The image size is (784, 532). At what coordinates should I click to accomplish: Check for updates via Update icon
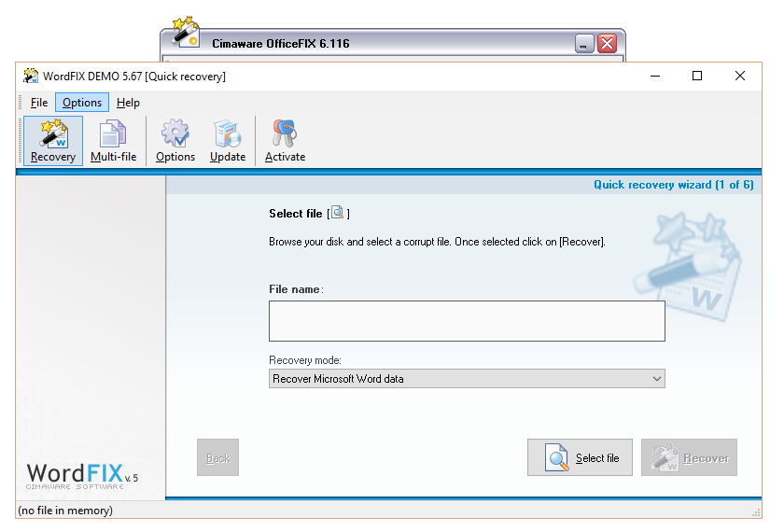[x=228, y=141]
